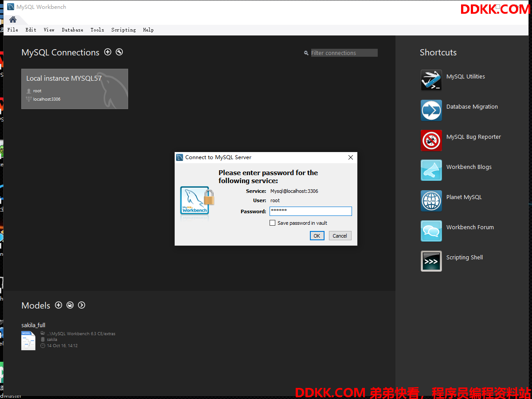The height and width of the screenshot is (399, 532).
Task: Click the magnifier icon beside Filter connections
Action: (306, 53)
